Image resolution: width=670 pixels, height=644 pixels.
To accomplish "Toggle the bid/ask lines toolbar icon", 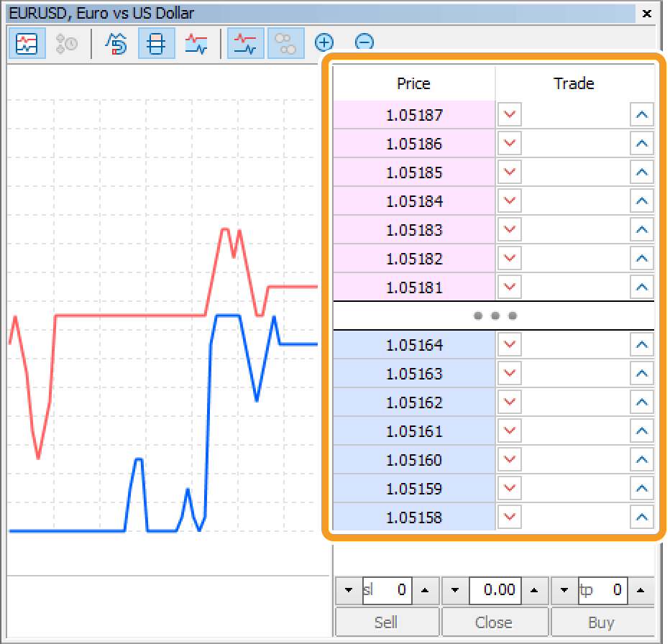I will [246, 44].
